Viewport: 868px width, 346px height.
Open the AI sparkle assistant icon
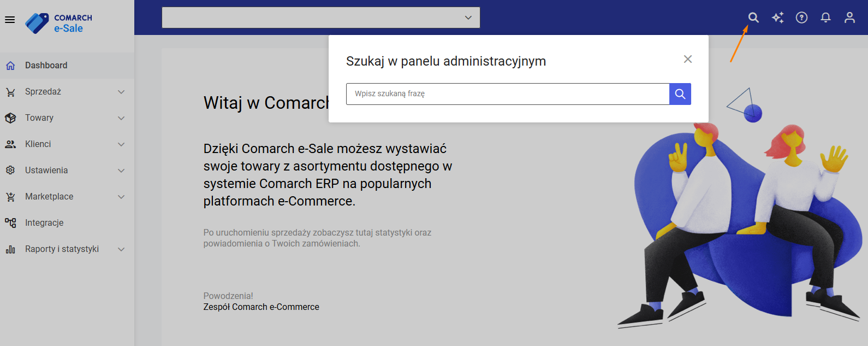pos(777,17)
